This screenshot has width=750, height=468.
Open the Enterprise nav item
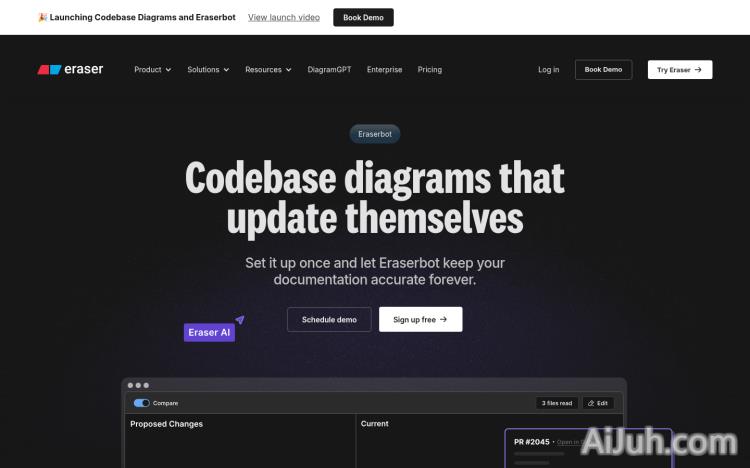[x=384, y=70]
